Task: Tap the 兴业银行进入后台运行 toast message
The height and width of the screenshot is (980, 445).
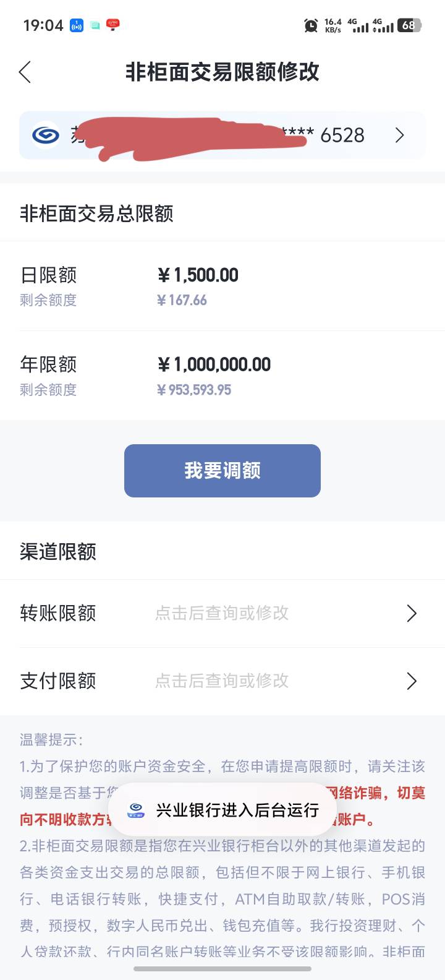Action: pos(237,810)
